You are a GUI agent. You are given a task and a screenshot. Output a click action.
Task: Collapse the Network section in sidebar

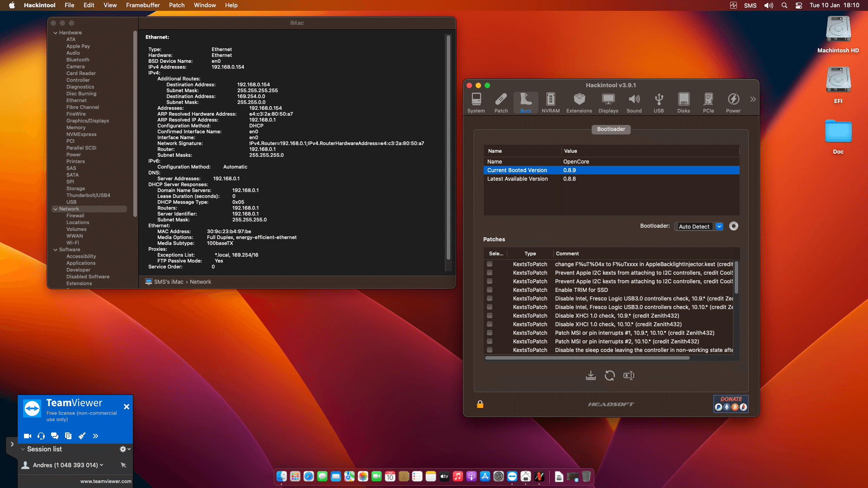point(56,209)
